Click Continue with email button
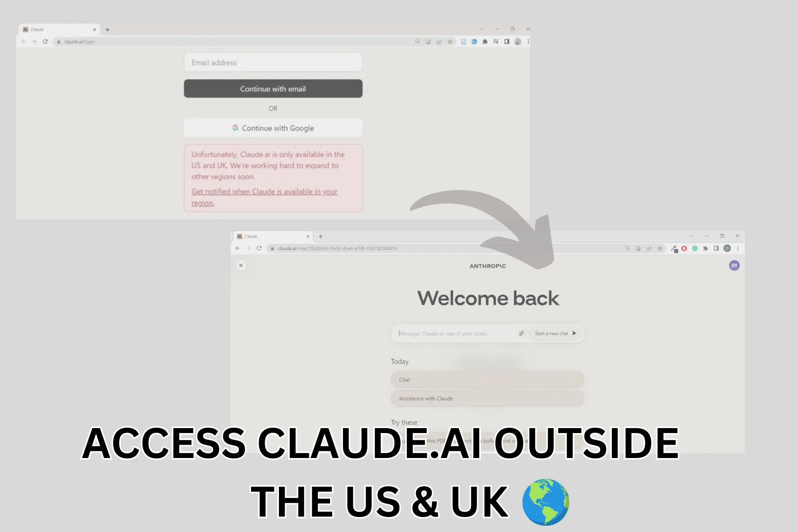Screen dimensions: 798x532 273,89
